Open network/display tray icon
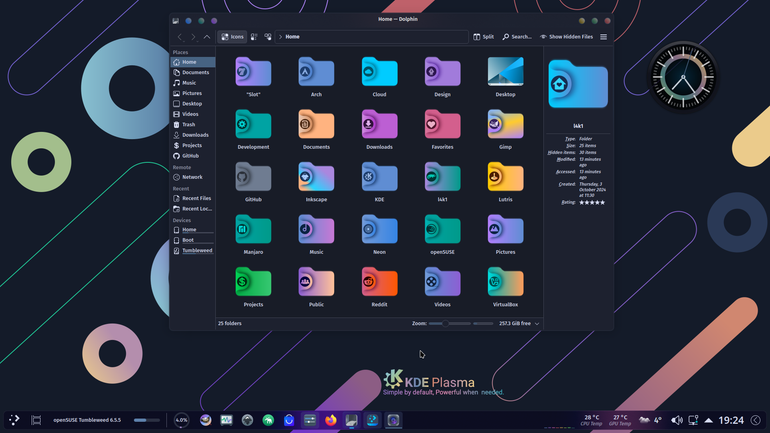This screenshot has height=433, width=770. click(x=693, y=420)
